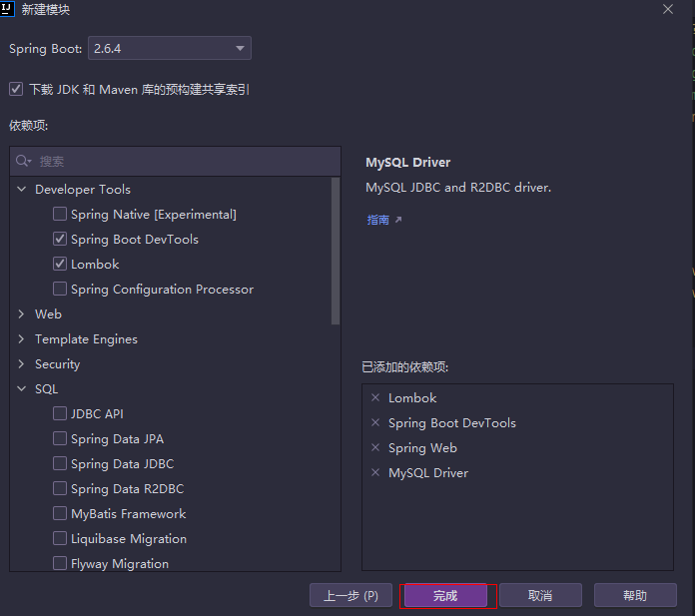
Task: Click the 帮助 help button
Action: (635, 595)
